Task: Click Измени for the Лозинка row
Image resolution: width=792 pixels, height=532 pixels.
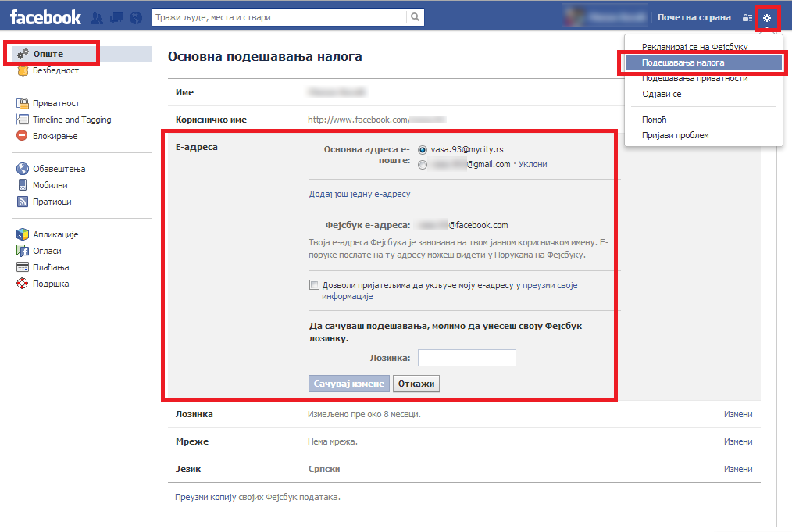Action: pyautogui.click(x=738, y=414)
